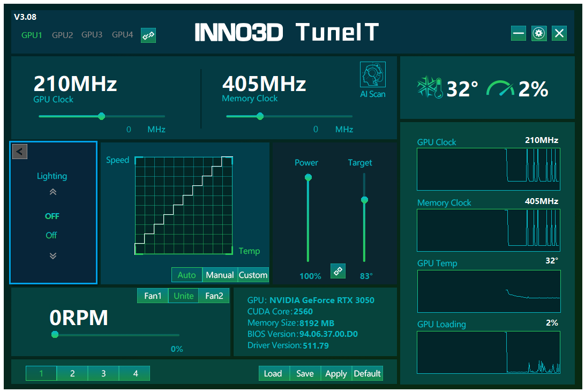Select previous lighting mode with up chevron

click(x=53, y=192)
